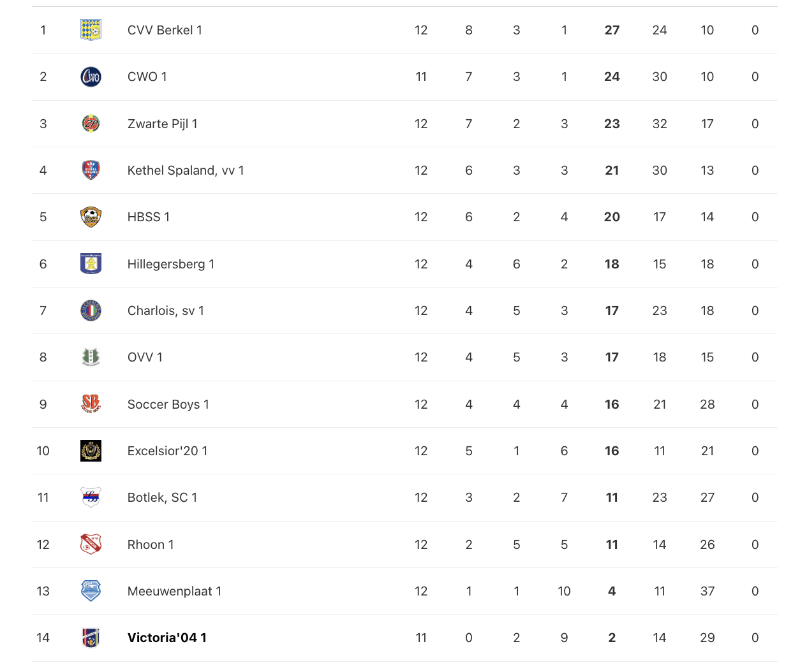Click the CWO club crest
The height and width of the screenshot is (672, 800).
click(x=91, y=77)
